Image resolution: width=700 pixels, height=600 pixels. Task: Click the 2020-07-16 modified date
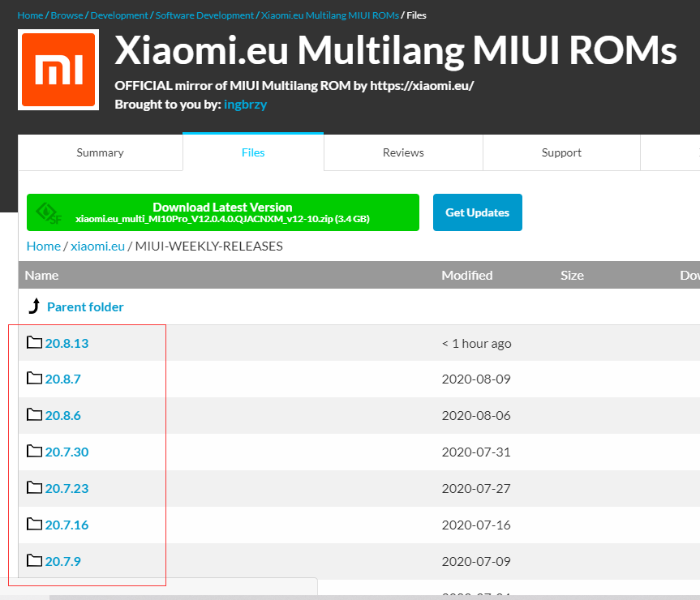tap(476, 525)
